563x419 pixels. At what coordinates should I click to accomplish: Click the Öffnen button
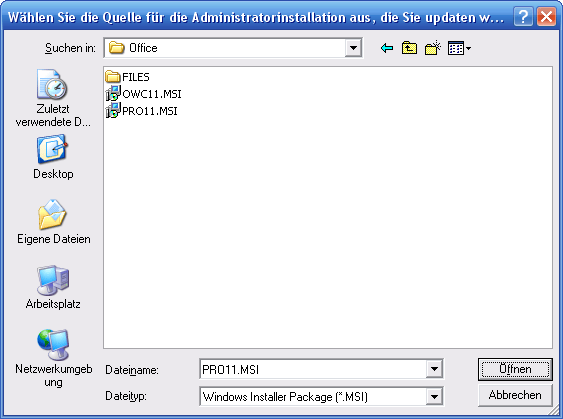click(515, 369)
